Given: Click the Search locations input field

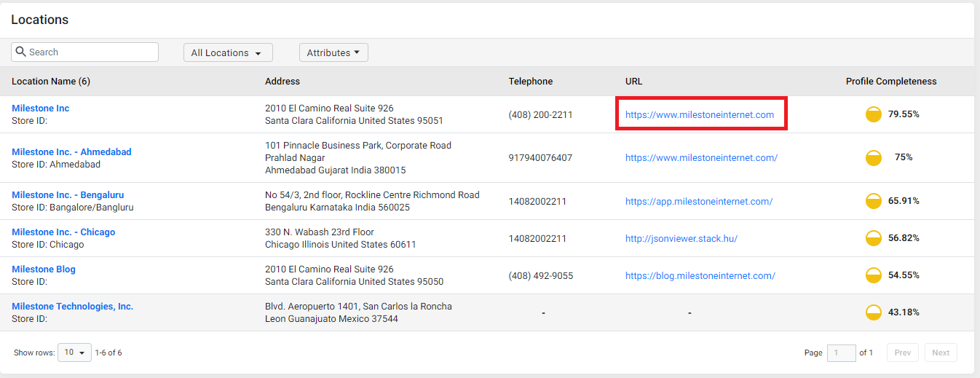Looking at the screenshot, I should pos(84,52).
